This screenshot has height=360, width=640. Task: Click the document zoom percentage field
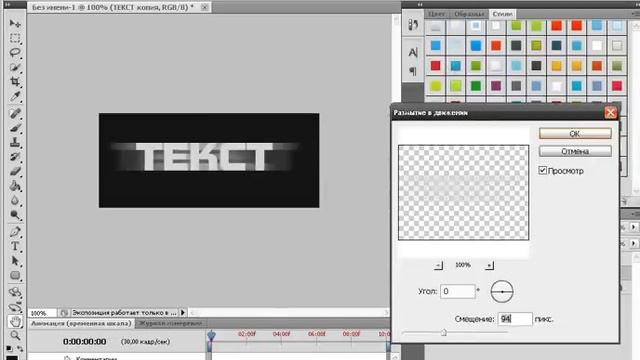pos(42,313)
